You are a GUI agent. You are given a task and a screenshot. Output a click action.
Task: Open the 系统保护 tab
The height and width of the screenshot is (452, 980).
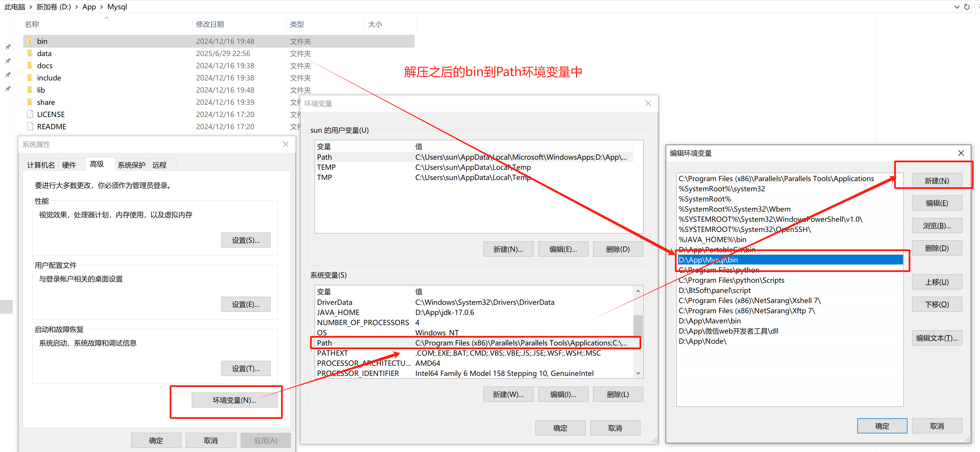click(131, 165)
